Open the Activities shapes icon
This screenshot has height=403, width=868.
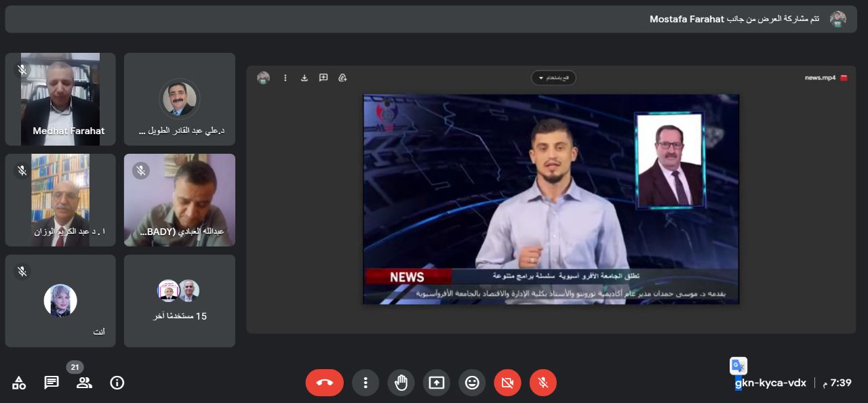[x=19, y=383]
